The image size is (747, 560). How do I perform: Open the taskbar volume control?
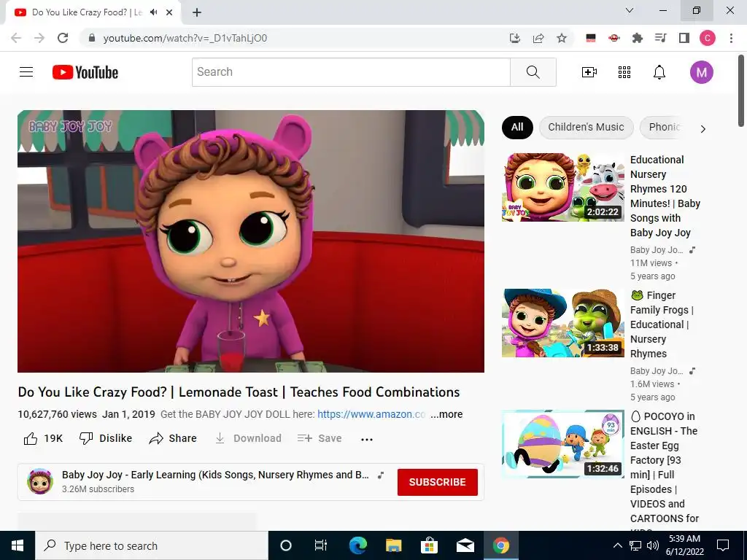click(653, 545)
